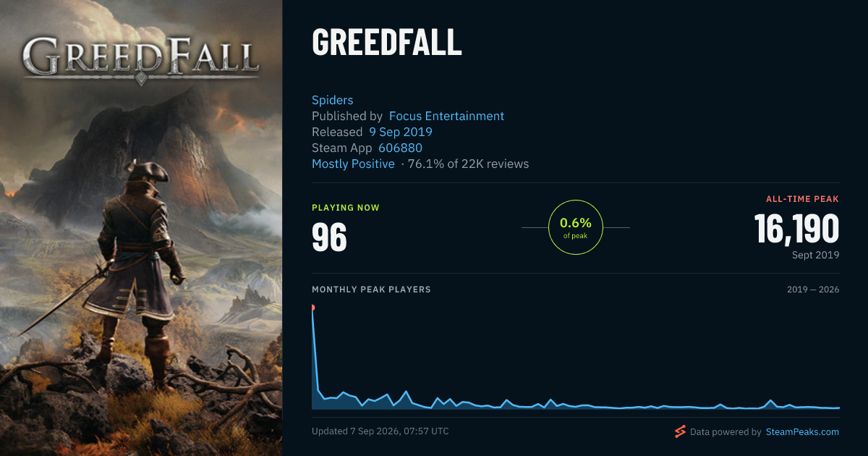This screenshot has width=868, height=456.
Task: Click the 2019 — 2026 range label
Action: tap(813, 290)
